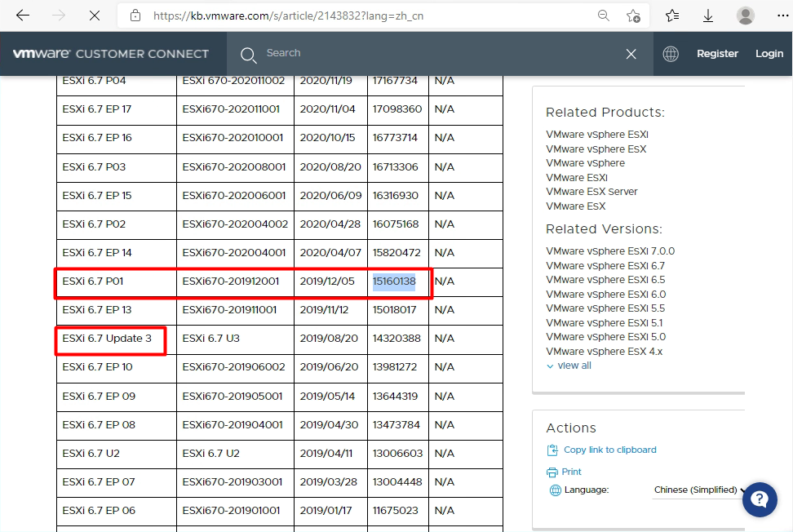
Task: Click the date 2020/08/20
Action: pyautogui.click(x=330, y=167)
